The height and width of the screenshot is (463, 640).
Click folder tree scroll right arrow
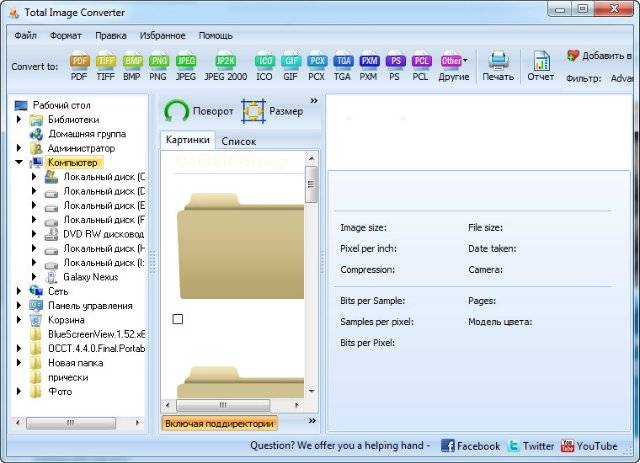[x=138, y=423]
